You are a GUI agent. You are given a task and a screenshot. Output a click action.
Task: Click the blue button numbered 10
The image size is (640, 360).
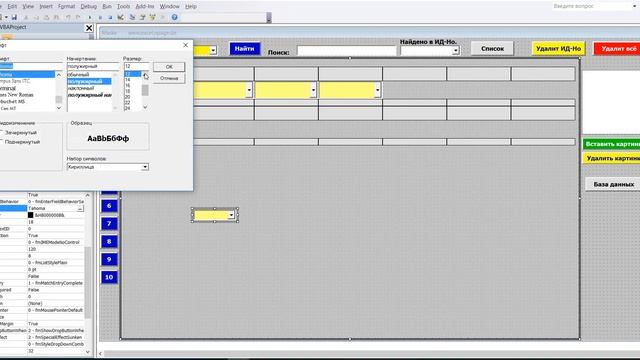[109, 277]
